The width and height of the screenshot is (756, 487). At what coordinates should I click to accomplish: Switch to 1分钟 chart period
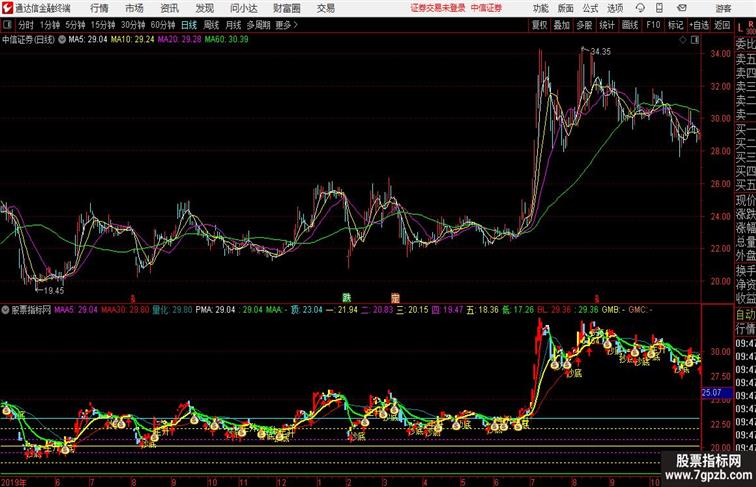click(x=50, y=25)
